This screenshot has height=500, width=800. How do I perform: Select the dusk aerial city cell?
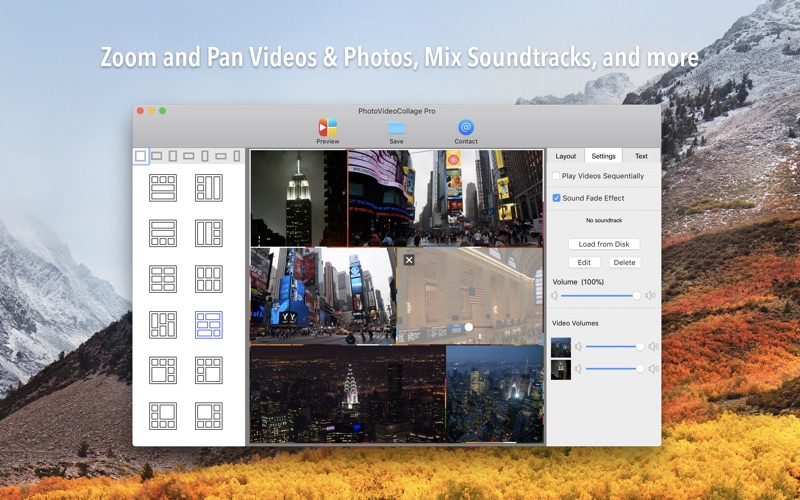495,394
